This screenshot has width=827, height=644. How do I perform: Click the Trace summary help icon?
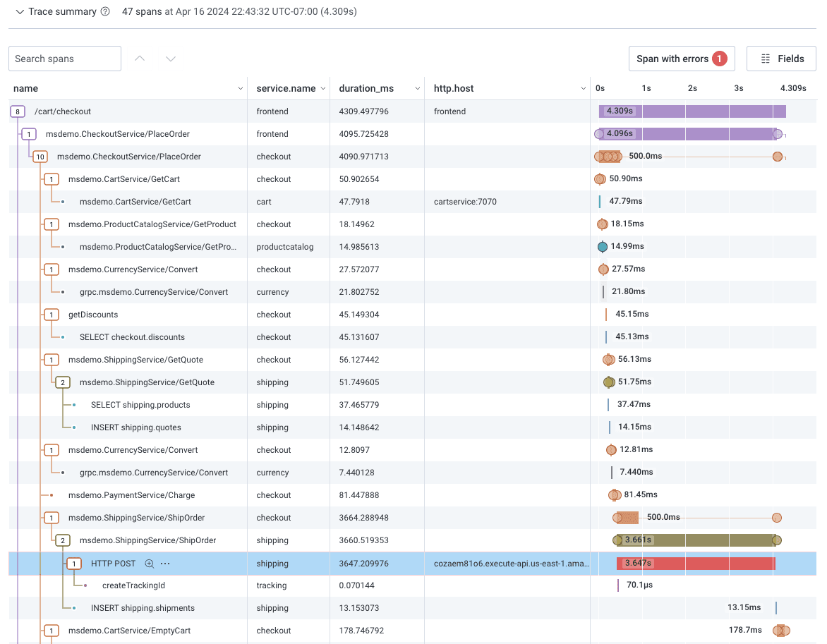tap(105, 12)
